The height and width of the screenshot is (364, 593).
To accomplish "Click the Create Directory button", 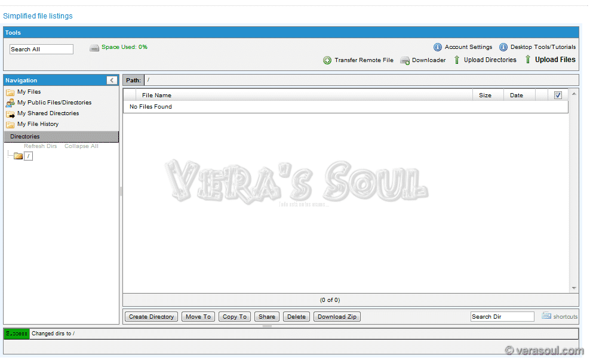I will (x=152, y=317).
